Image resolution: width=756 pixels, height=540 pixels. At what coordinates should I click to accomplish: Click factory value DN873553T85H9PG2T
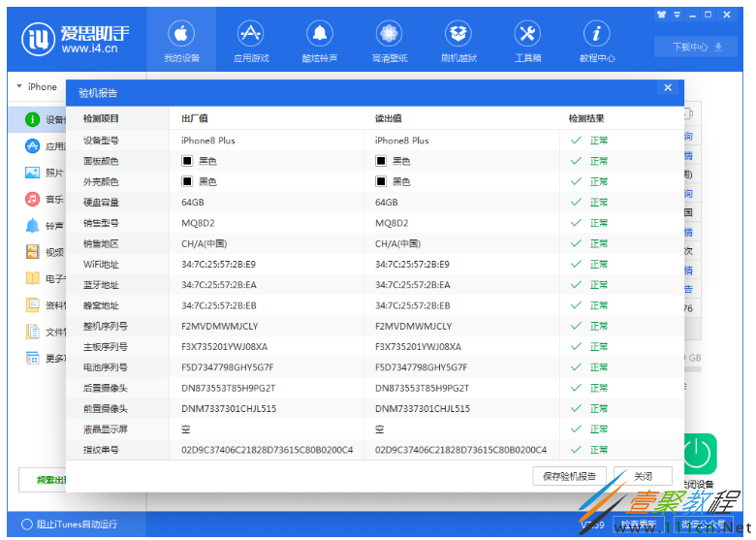tap(229, 388)
